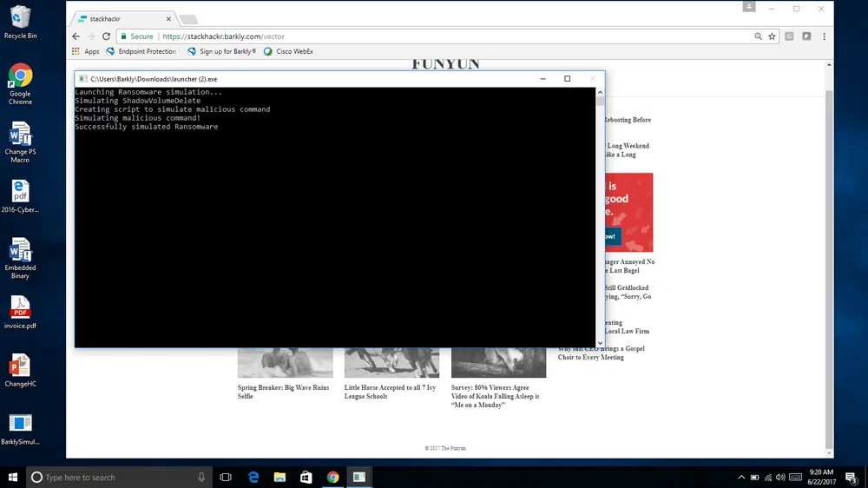Click the first extension icon beside the star
This screenshot has width=868, height=488.
coord(789,36)
